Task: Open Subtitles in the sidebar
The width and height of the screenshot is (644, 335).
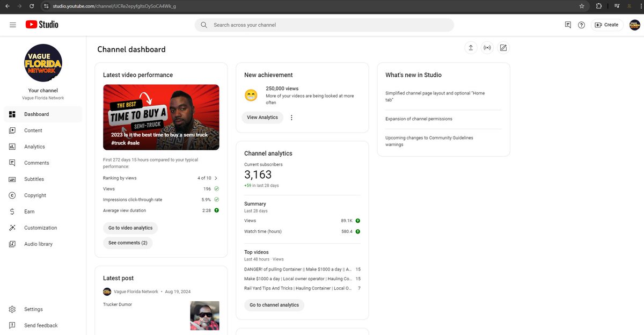Action: coord(43,179)
